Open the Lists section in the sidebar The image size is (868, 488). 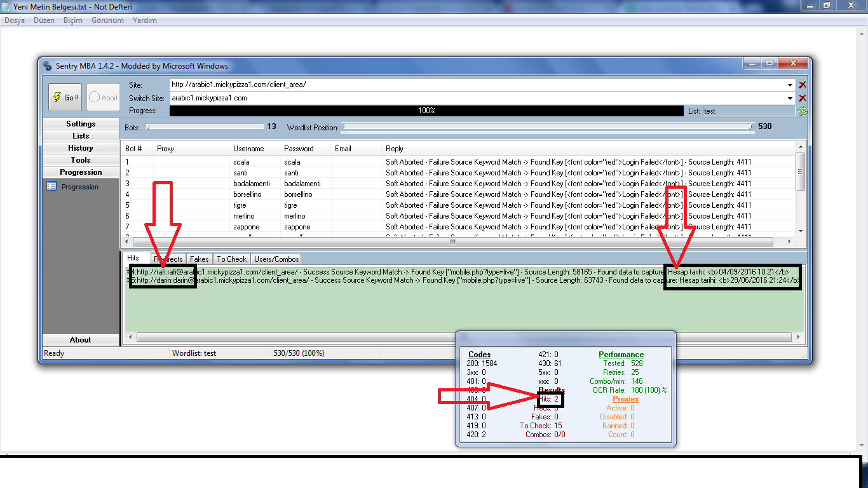click(81, 136)
